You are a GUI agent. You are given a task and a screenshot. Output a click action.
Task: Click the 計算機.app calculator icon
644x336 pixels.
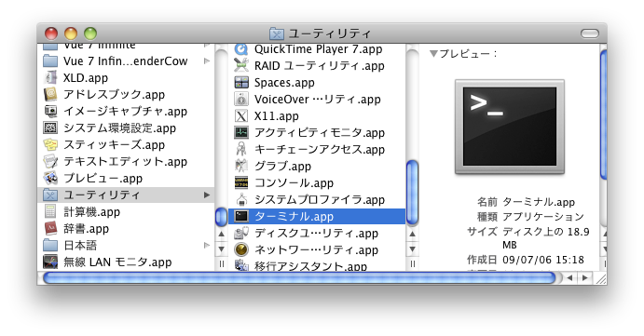(x=50, y=212)
